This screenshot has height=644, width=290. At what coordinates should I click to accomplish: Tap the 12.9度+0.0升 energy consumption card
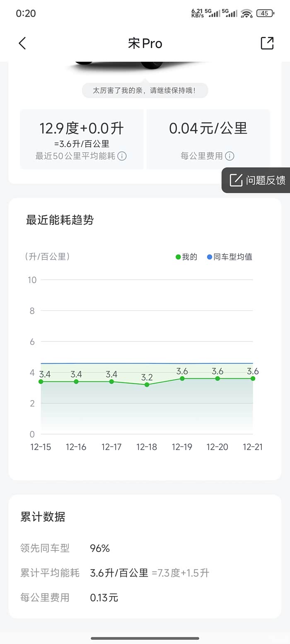click(82, 139)
